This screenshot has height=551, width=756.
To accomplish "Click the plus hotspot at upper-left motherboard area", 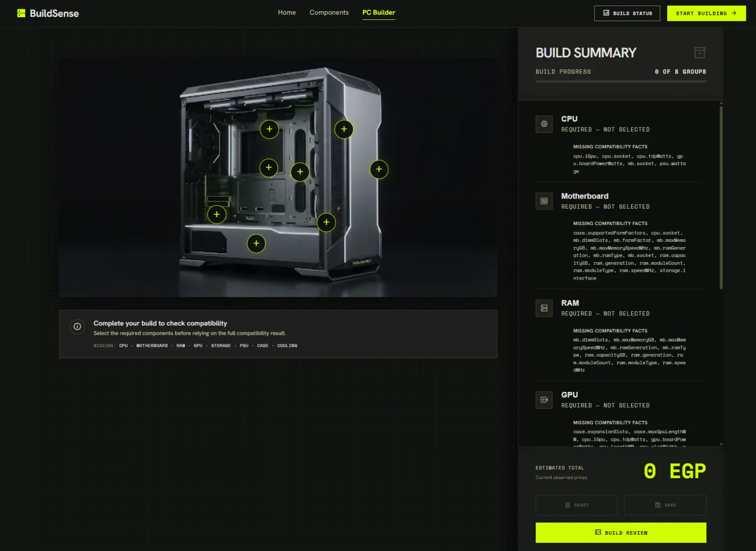I will click(x=269, y=130).
